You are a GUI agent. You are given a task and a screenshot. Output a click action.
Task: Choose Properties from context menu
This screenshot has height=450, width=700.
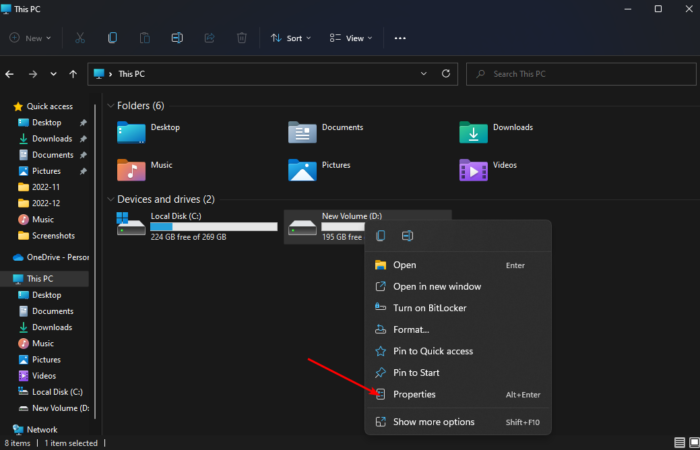pyautogui.click(x=458, y=394)
